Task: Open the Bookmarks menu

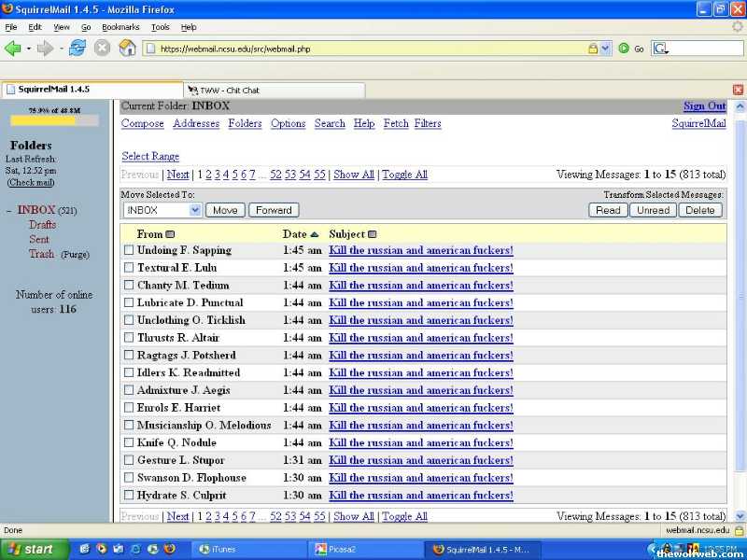Action: [x=120, y=27]
